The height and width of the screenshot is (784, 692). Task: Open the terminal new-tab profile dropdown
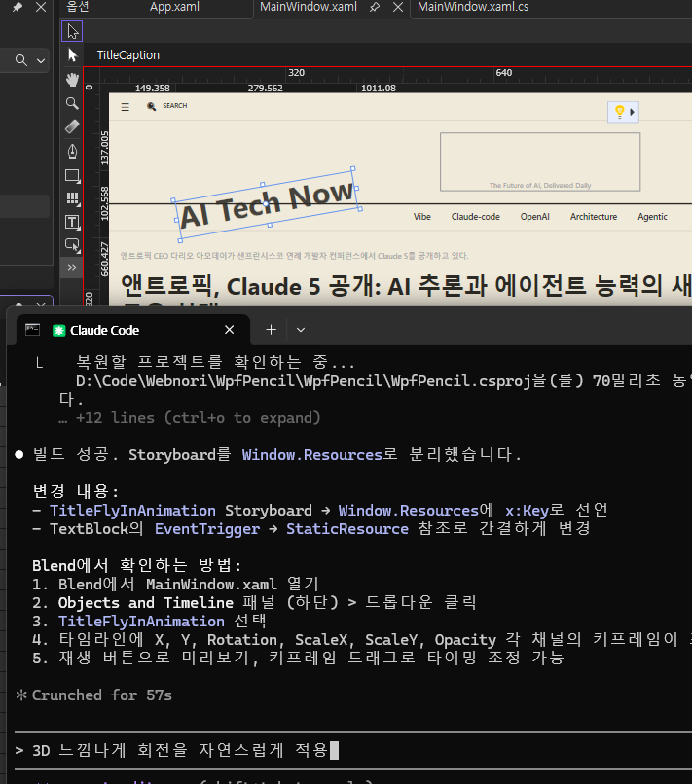301,330
